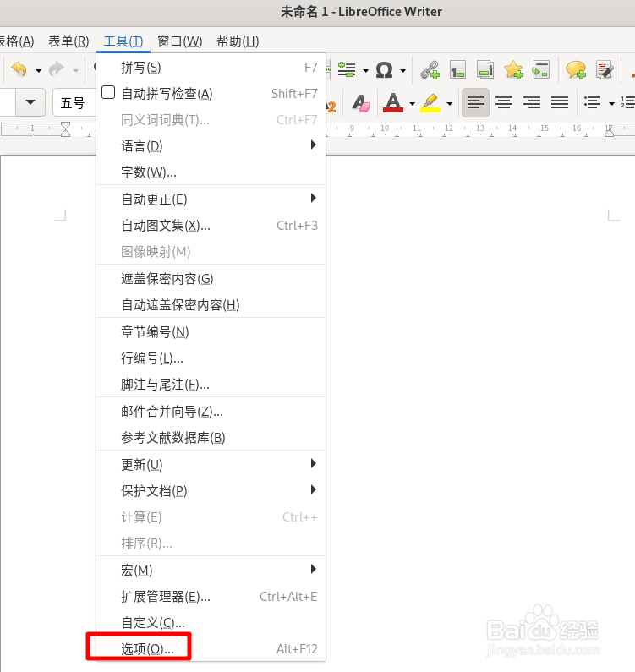Screen dimensions: 635x672
Task: Toggle ordered numbered list icon
Action: click(x=627, y=103)
